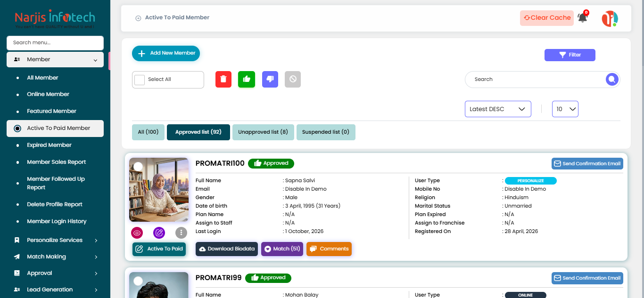Screen dimensions: 644x298
Task: Tick the Select All checkbox
Action: pyautogui.click(x=140, y=80)
